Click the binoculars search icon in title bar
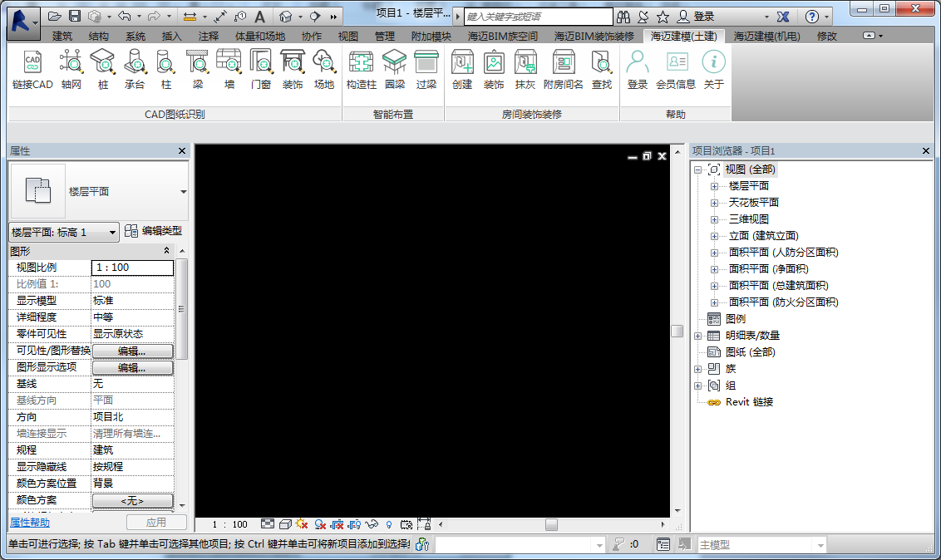The height and width of the screenshot is (560, 941). click(623, 17)
